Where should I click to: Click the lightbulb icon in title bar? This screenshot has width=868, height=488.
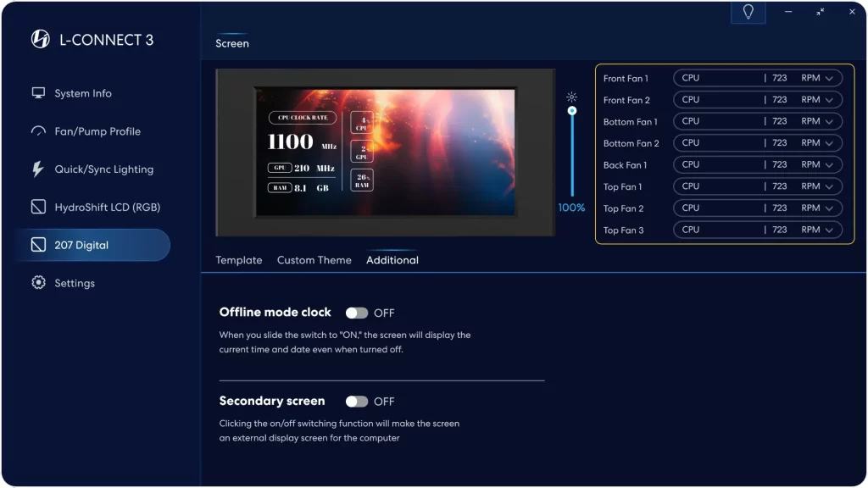click(748, 12)
